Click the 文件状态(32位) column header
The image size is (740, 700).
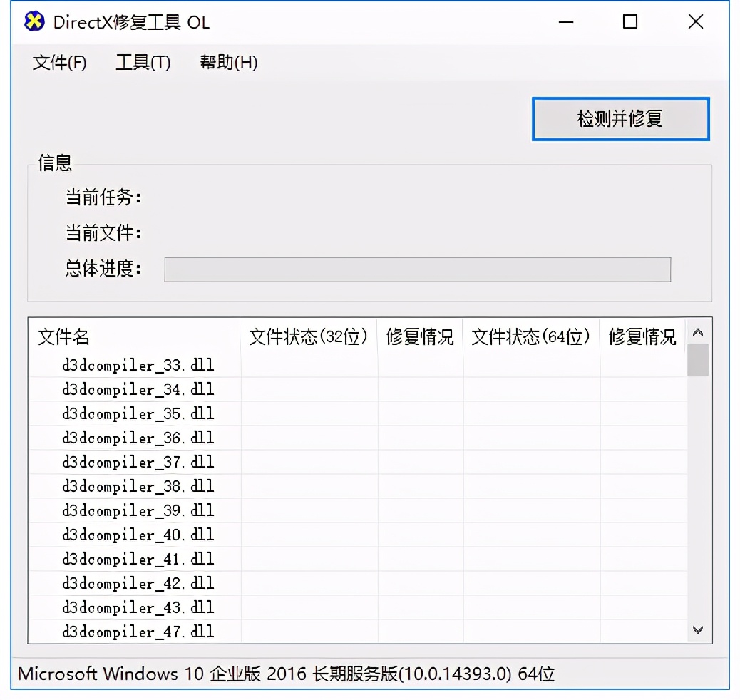[x=309, y=337]
